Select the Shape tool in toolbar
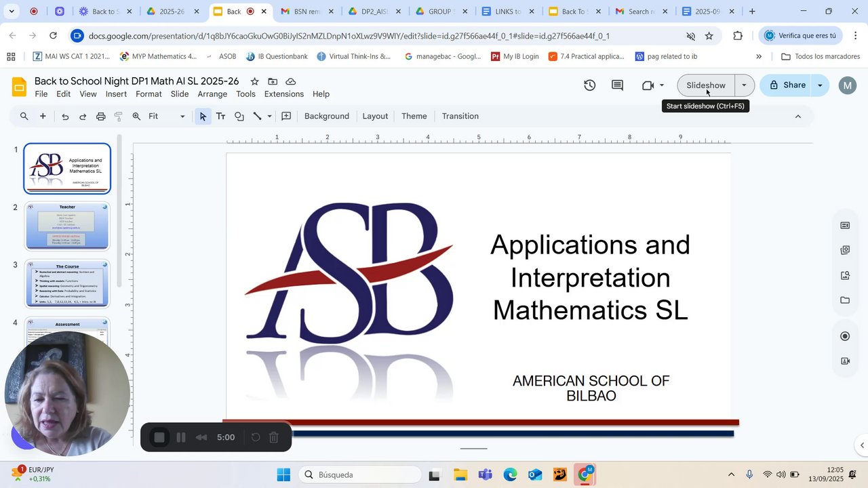This screenshot has width=868, height=488. [239, 117]
